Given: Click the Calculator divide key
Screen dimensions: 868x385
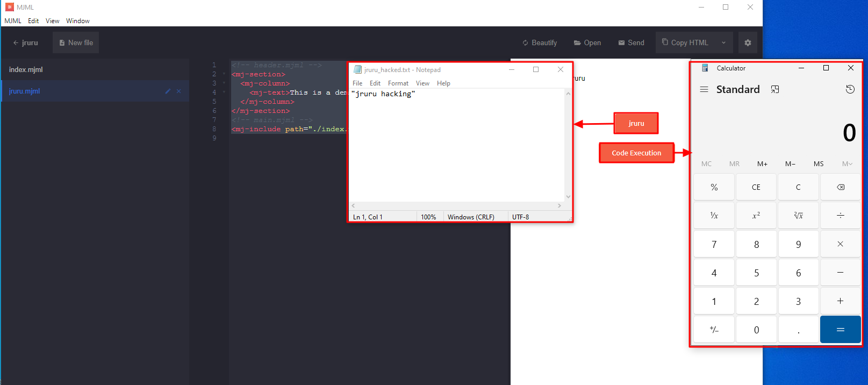Looking at the screenshot, I should pos(841,216).
